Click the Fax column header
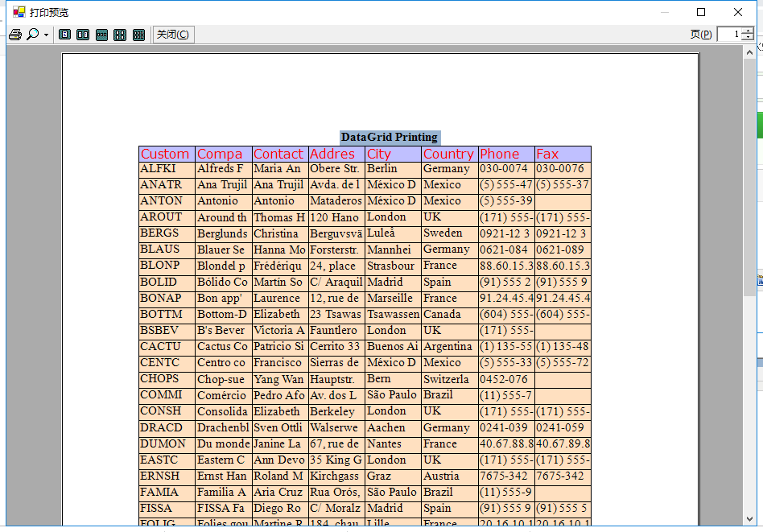Viewport: 763px width, 532px height. (563, 155)
